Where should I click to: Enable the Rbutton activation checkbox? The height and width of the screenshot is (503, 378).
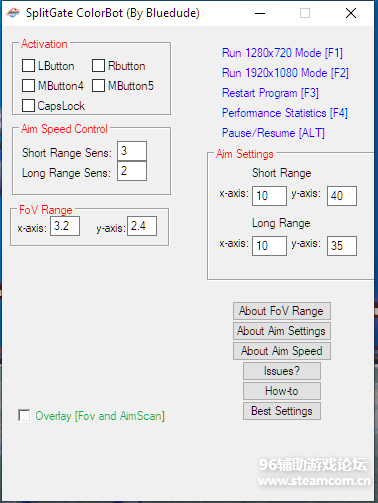(98, 66)
